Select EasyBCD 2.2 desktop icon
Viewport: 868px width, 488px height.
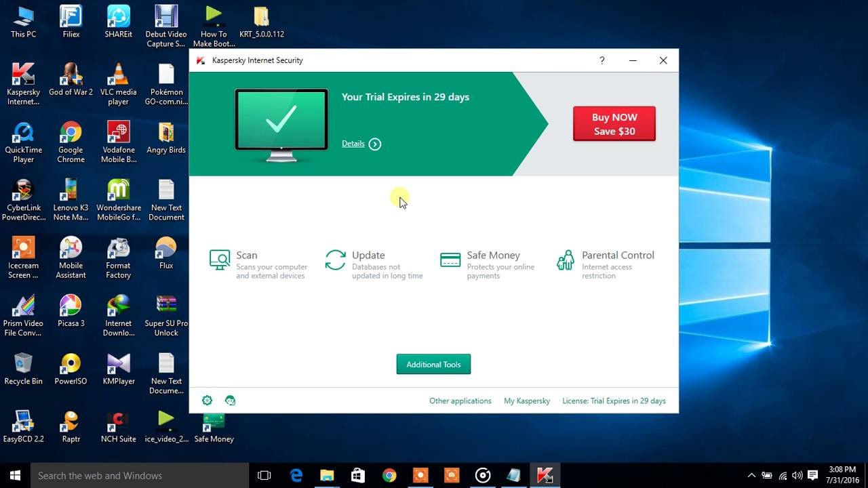point(23,427)
